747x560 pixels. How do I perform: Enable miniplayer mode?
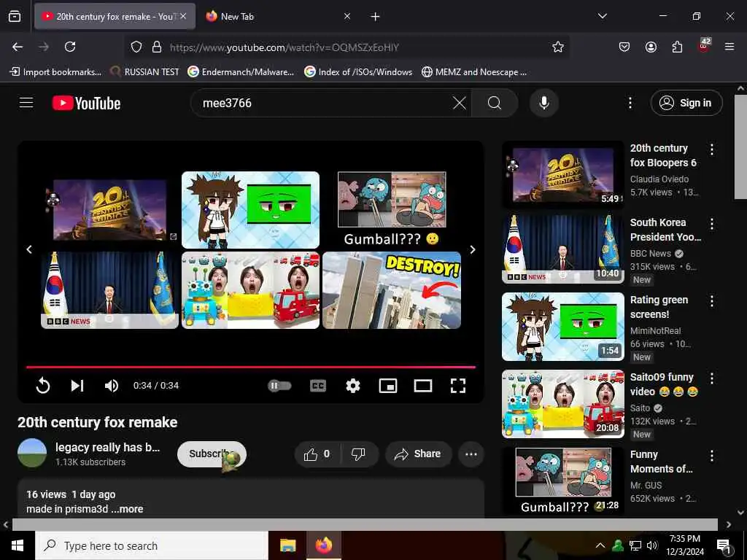tap(388, 385)
